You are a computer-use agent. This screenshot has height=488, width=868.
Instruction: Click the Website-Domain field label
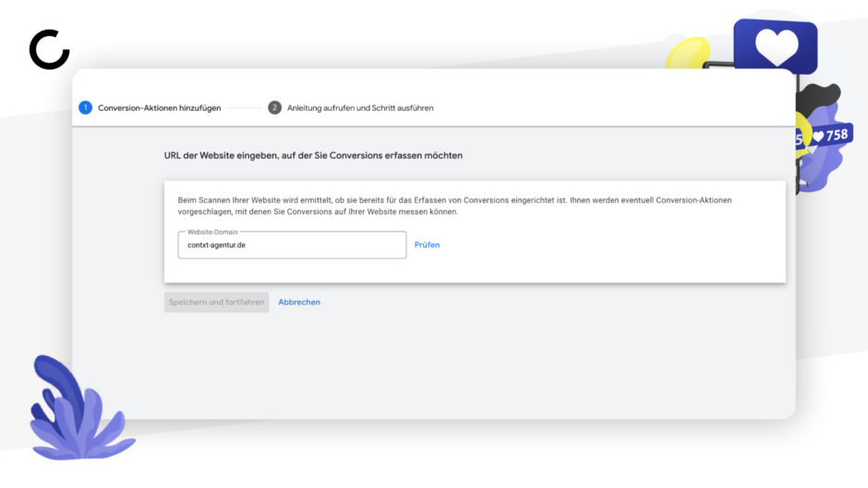(x=212, y=232)
